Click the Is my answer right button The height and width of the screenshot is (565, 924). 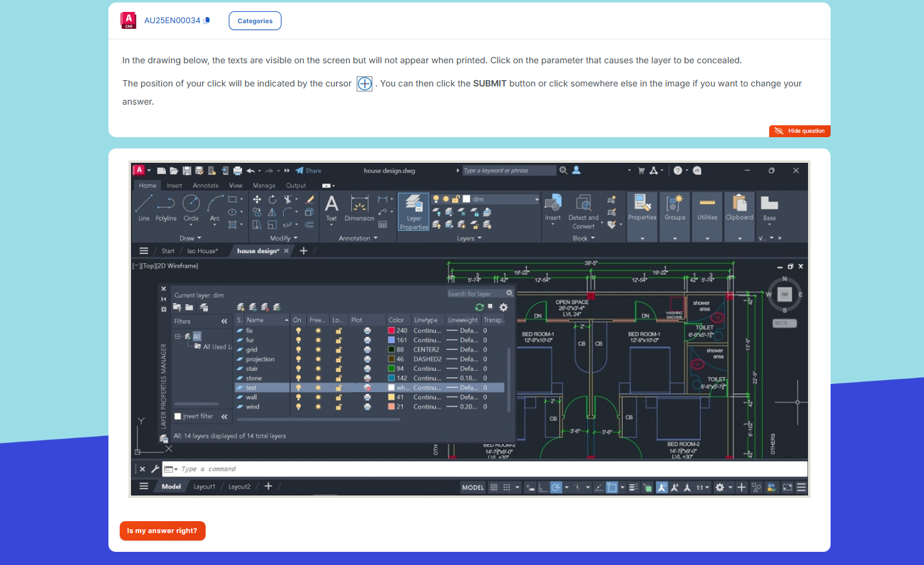pos(162,531)
